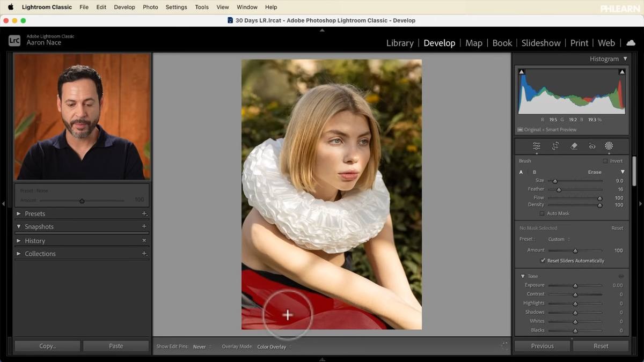This screenshot has width=644, height=362.
Task: Click the right panel scrollbar
Action: tap(634, 172)
